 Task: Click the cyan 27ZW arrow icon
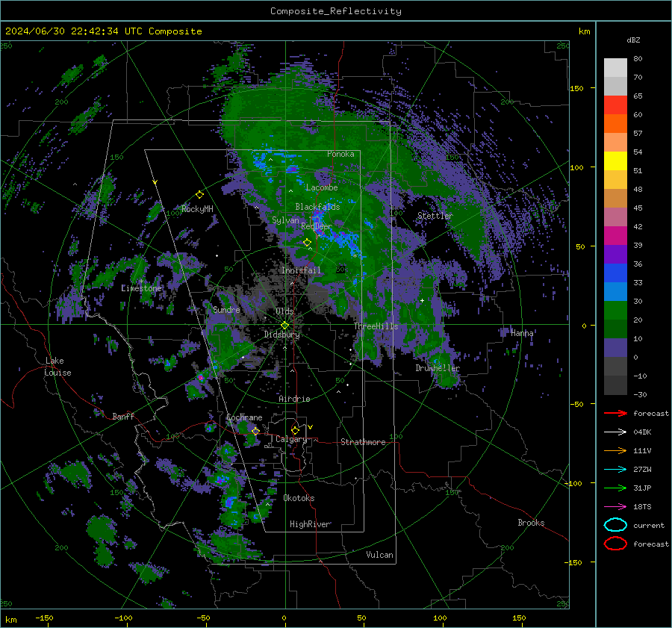[615, 470]
